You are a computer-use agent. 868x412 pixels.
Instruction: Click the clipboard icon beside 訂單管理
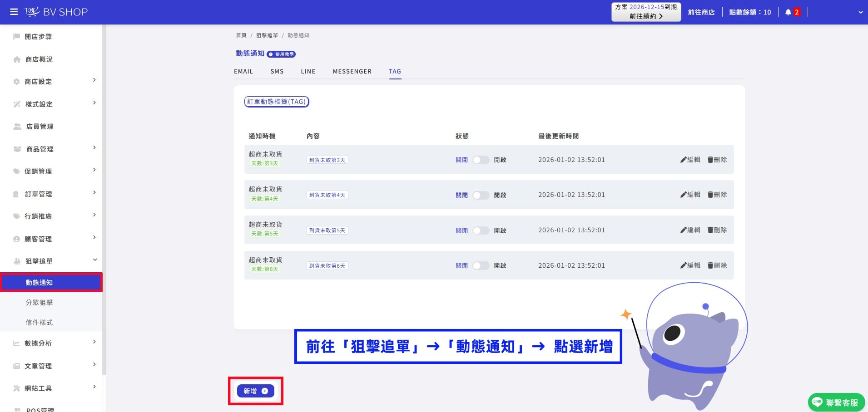point(16,194)
